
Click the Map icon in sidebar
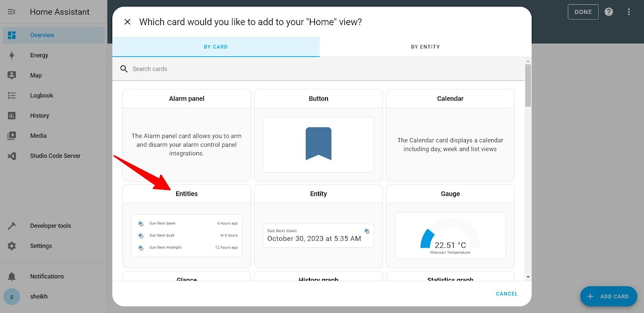click(x=12, y=75)
